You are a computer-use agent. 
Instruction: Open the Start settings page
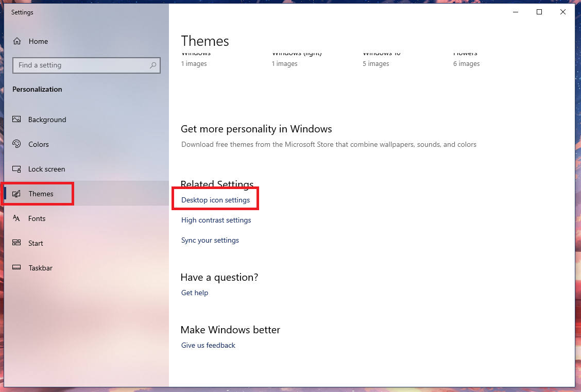pos(87,243)
